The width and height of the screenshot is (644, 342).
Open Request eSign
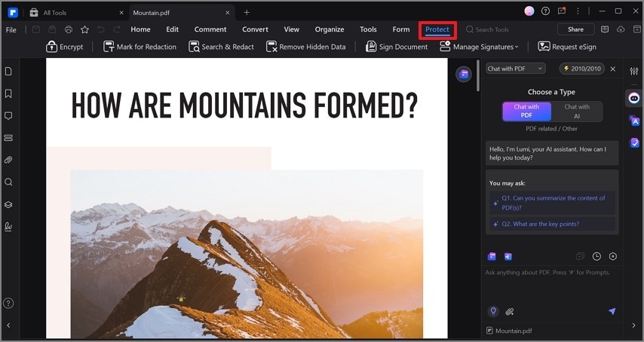click(x=567, y=47)
